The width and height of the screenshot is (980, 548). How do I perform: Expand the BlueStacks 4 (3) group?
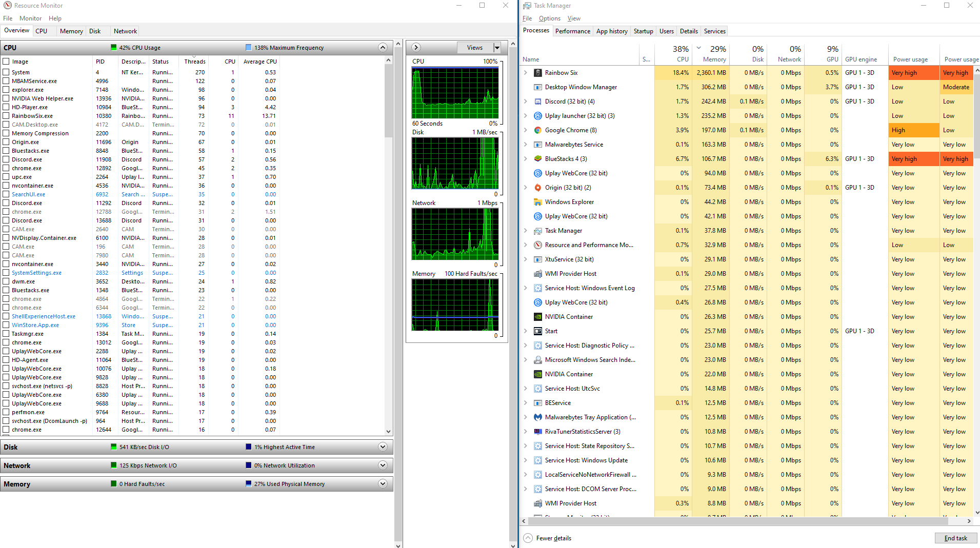[x=526, y=159]
